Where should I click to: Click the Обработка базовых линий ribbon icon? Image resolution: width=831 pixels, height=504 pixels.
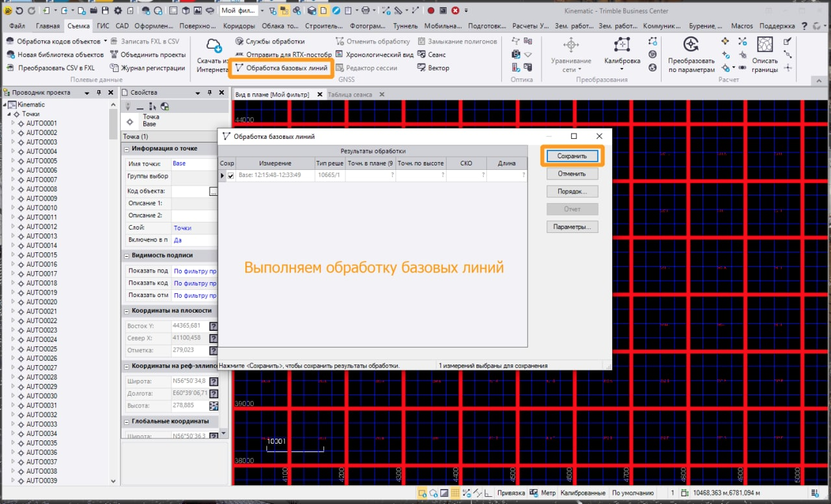pyautogui.click(x=239, y=68)
